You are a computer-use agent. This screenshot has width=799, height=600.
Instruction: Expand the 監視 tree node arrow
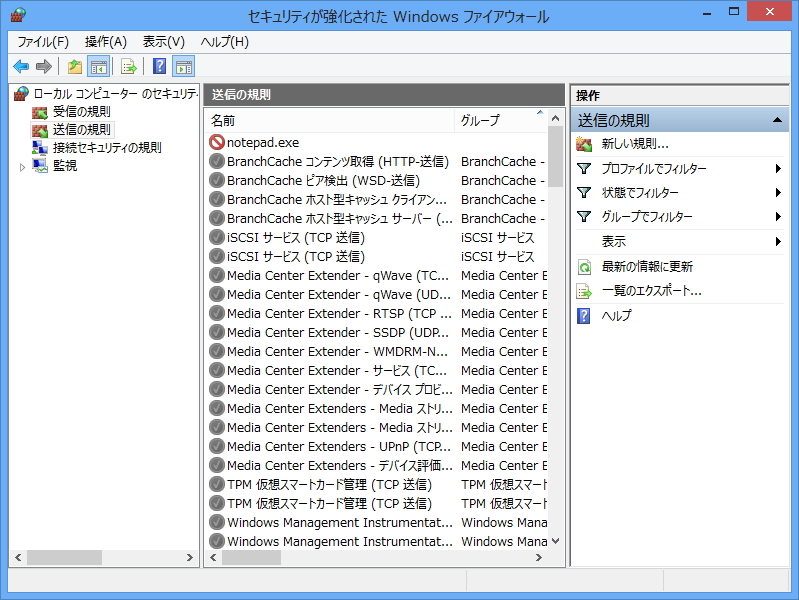[22, 167]
